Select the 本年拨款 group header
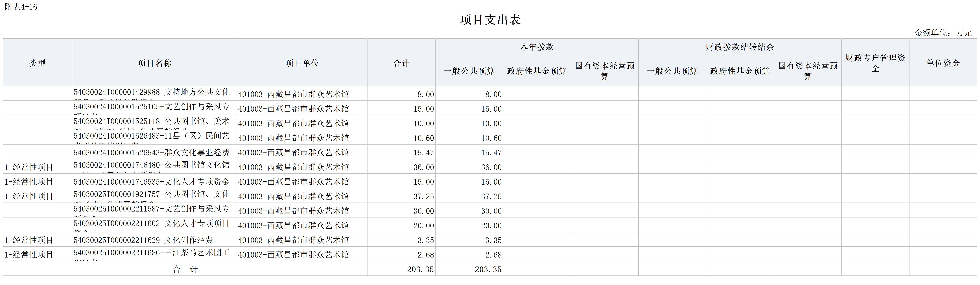Image resolution: width=980 pixels, height=285 pixels. click(x=537, y=47)
